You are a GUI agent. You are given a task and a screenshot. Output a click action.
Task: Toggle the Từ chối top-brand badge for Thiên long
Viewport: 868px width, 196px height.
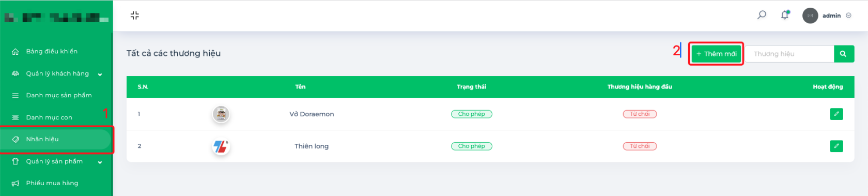click(x=640, y=146)
